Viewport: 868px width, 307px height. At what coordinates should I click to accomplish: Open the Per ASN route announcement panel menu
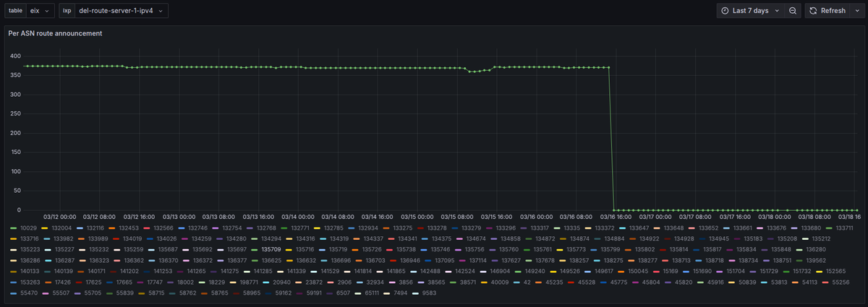click(55, 33)
